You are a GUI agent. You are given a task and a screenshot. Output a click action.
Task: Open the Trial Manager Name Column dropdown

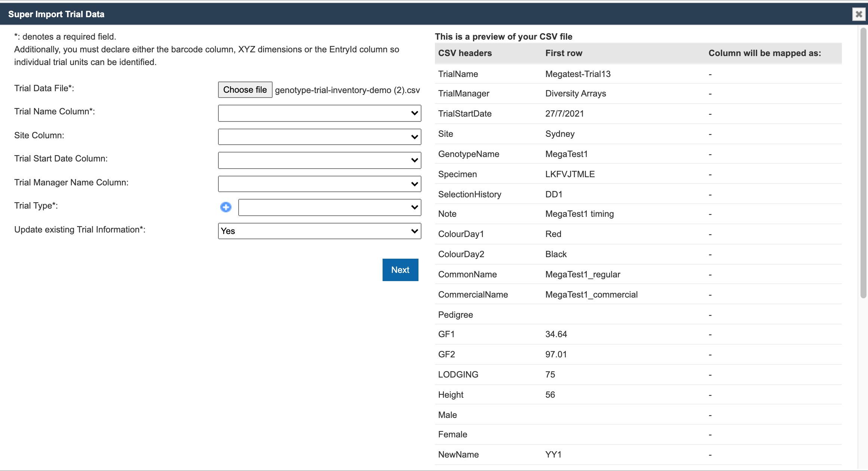319,184
